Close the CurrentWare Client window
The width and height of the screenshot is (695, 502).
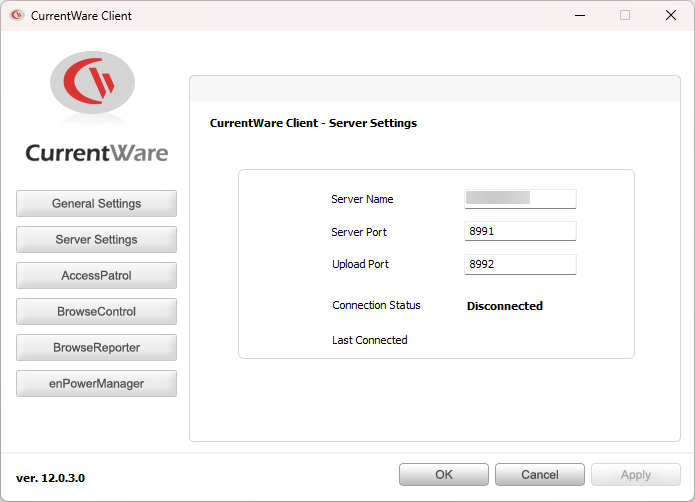671,16
